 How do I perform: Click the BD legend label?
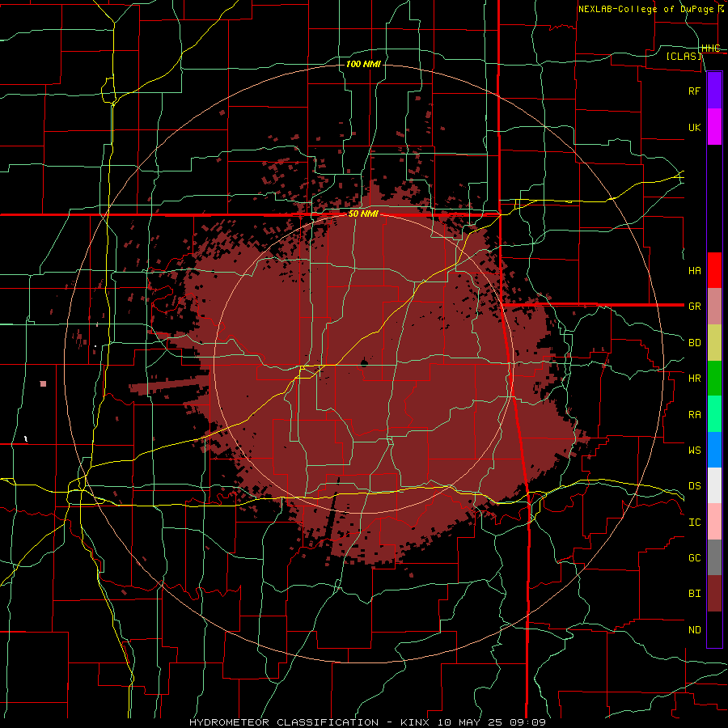(x=694, y=343)
